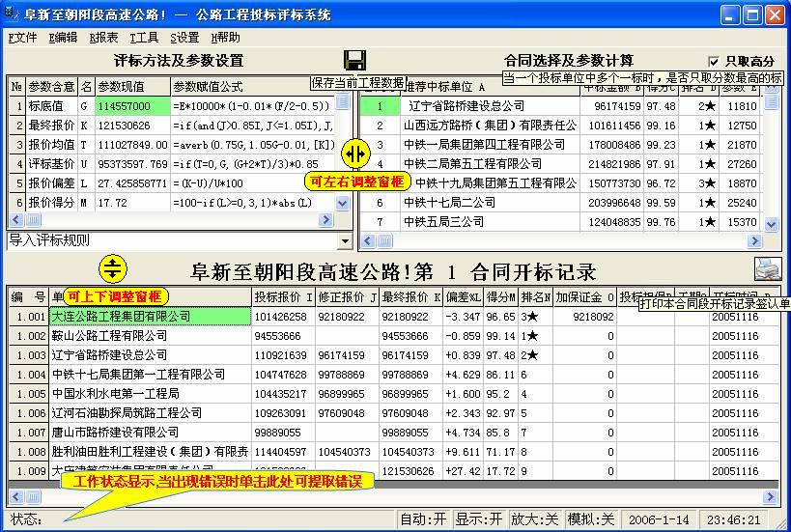Click scroll-left arrow of parameter table

coord(16,220)
